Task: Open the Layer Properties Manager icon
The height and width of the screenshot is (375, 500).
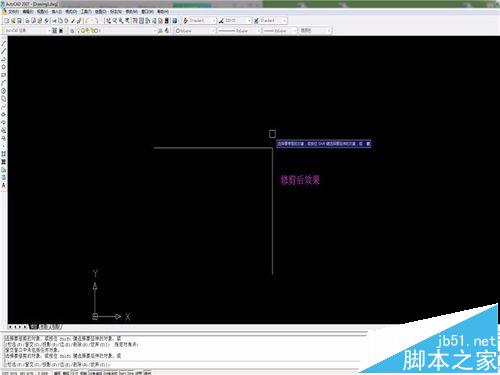Action: click(x=72, y=31)
